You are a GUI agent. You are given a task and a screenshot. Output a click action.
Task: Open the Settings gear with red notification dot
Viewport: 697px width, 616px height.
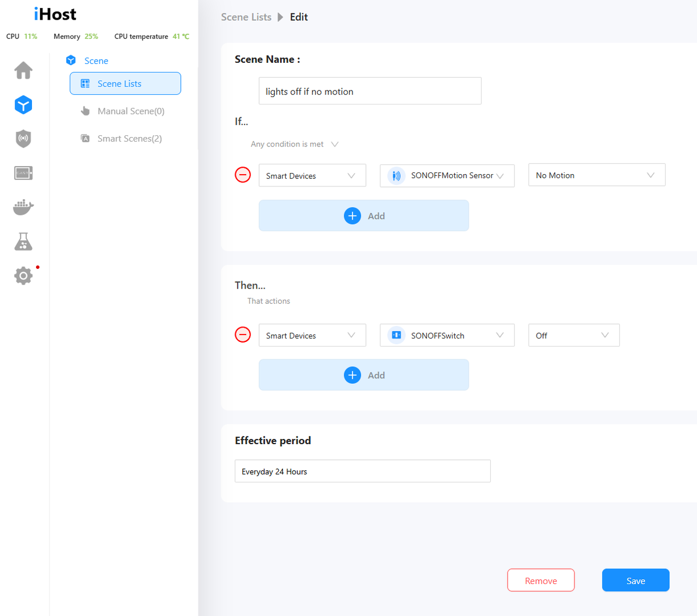click(x=23, y=276)
